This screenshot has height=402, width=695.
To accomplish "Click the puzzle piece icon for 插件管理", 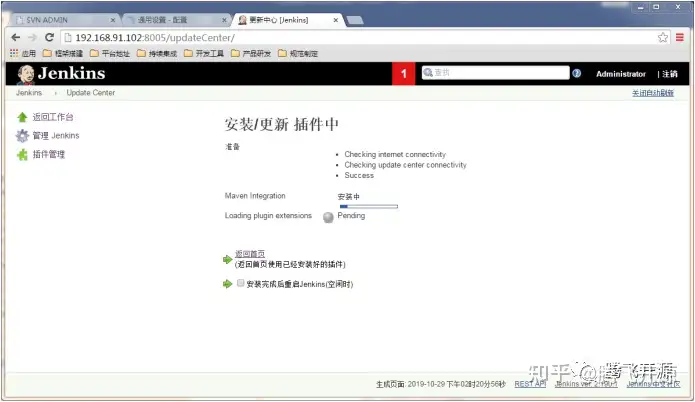I will click(22, 154).
